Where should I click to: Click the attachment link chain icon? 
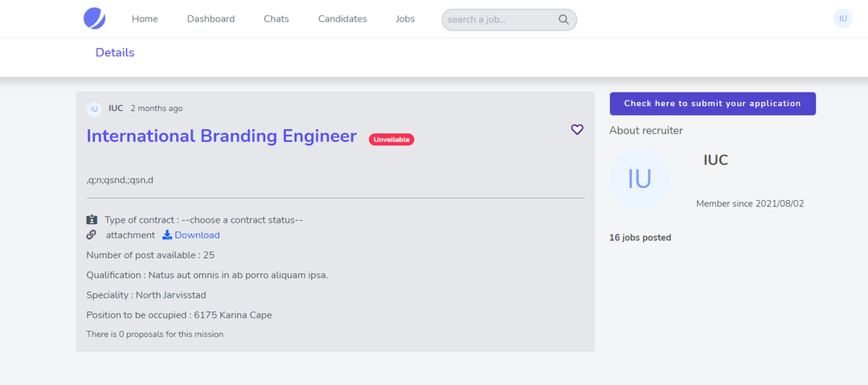(x=91, y=235)
